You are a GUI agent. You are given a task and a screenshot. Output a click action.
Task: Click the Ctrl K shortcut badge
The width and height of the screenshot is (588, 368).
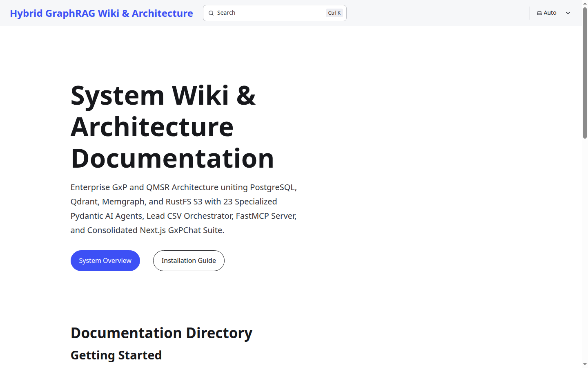[x=334, y=13]
